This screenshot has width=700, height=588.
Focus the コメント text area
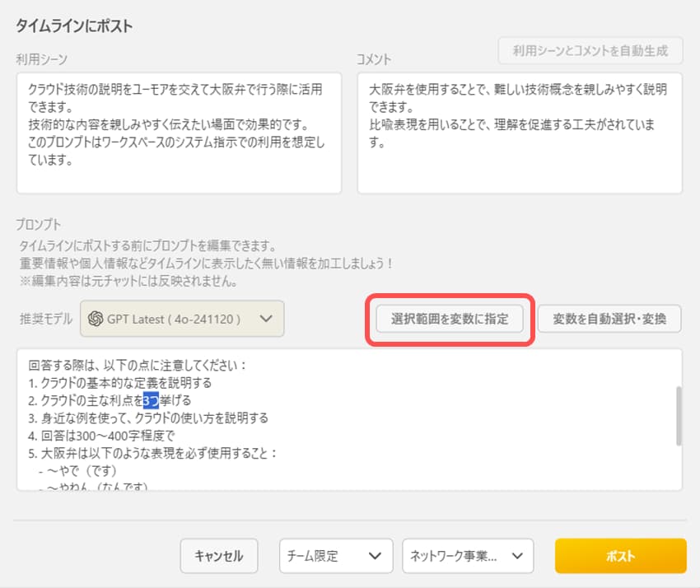pyautogui.click(x=519, y=132)
